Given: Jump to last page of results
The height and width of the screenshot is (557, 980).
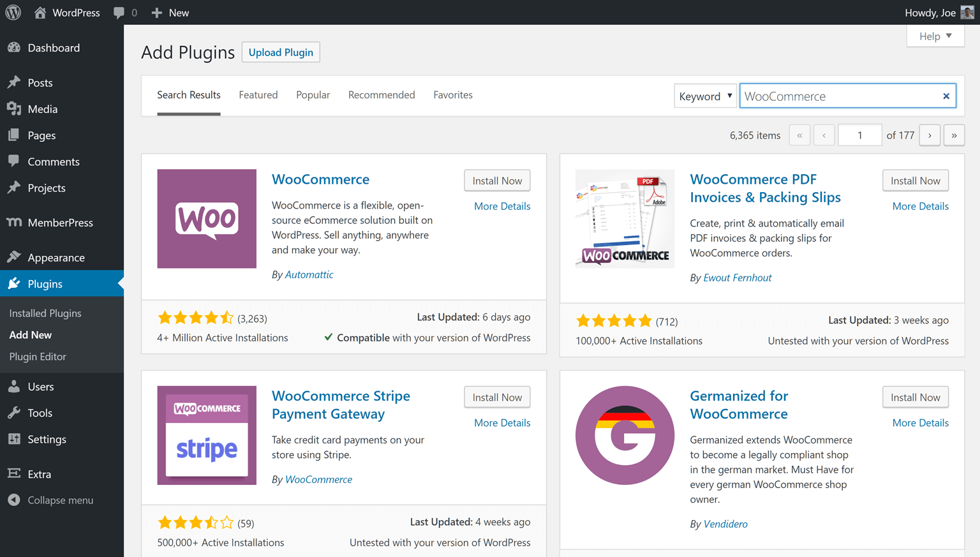Looking at the screenshot, I should [954, 135].
